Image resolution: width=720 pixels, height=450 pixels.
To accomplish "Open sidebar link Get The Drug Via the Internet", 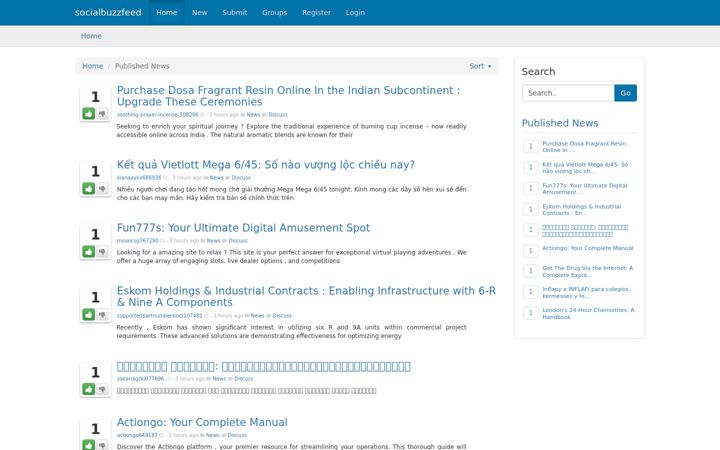I will pos(587,271).
